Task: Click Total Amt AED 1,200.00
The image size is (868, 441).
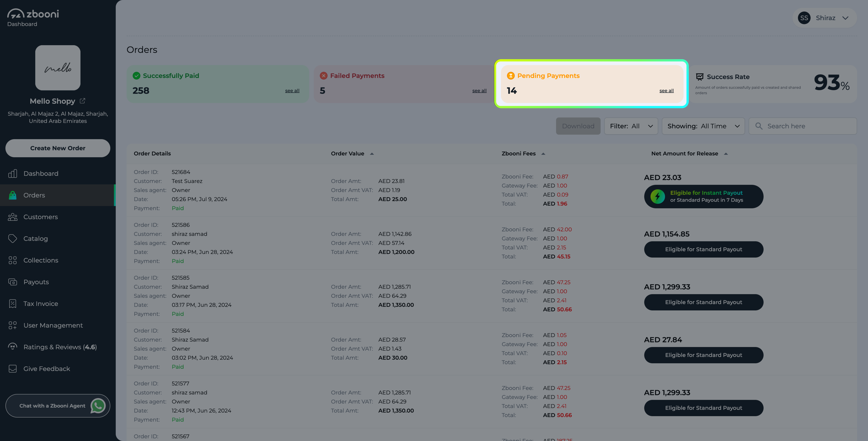Action: pyautogui.click(x=396, y=252)
